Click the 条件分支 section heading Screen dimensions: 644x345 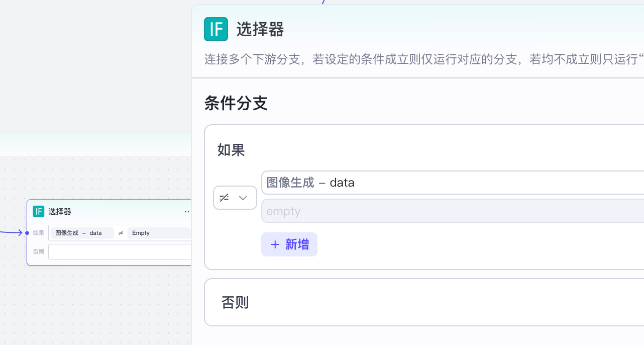[x=236, y=104]
